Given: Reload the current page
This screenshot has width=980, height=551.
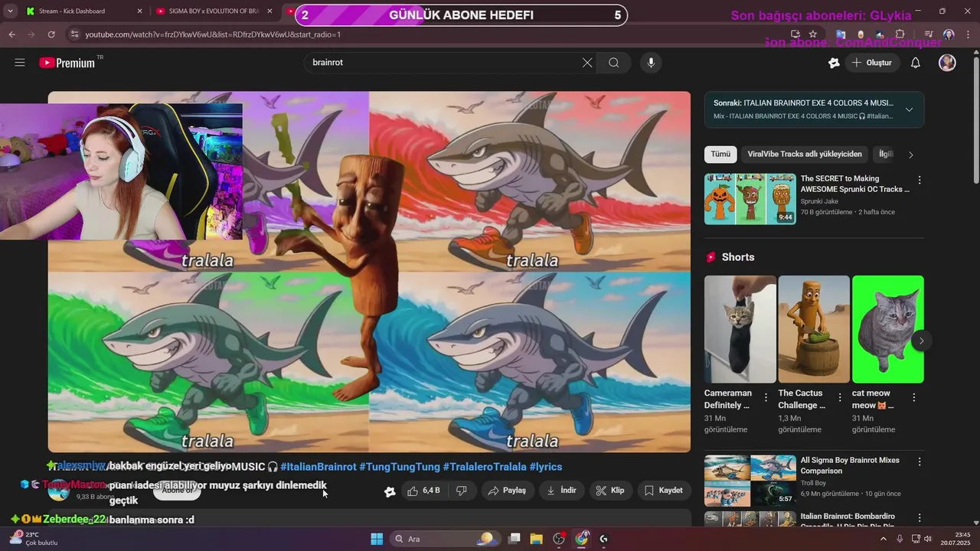Looking at the screenshot, I should (x=51, y=34).
